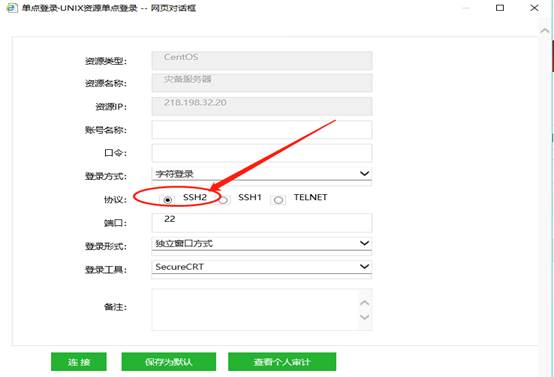Click the 查看个人审计 button
This screenshot has width=554, height=377.
click(282, 361)
